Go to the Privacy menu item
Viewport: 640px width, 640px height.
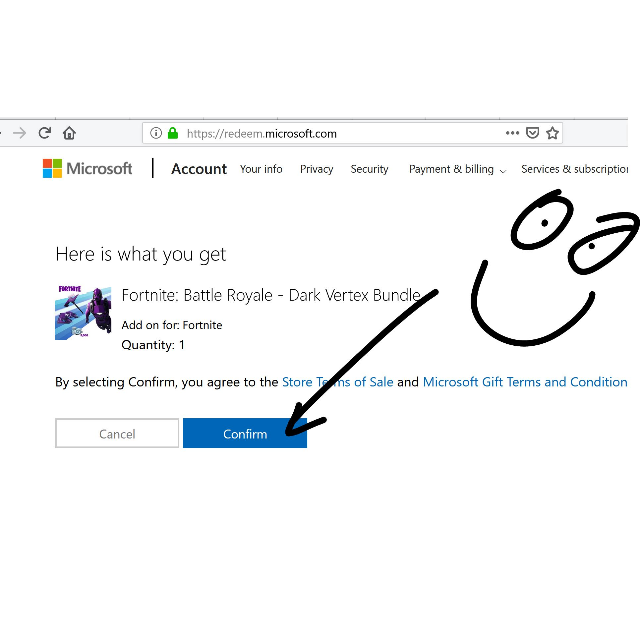316,170
